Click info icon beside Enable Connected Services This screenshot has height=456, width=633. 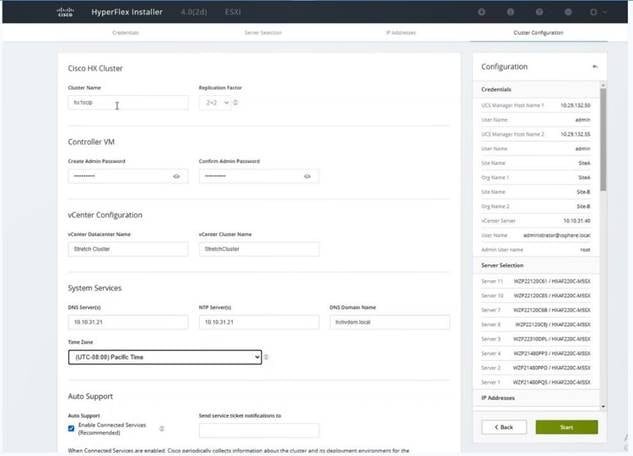click(161, 429)
